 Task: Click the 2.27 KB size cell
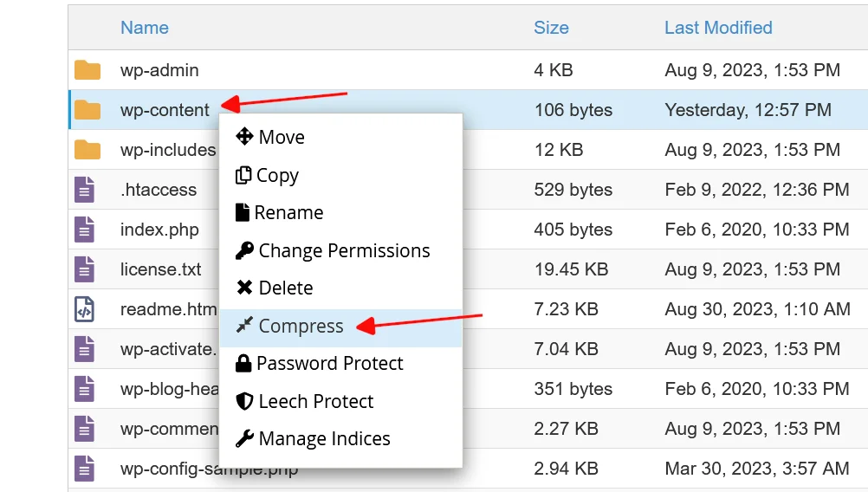[566, 429]
